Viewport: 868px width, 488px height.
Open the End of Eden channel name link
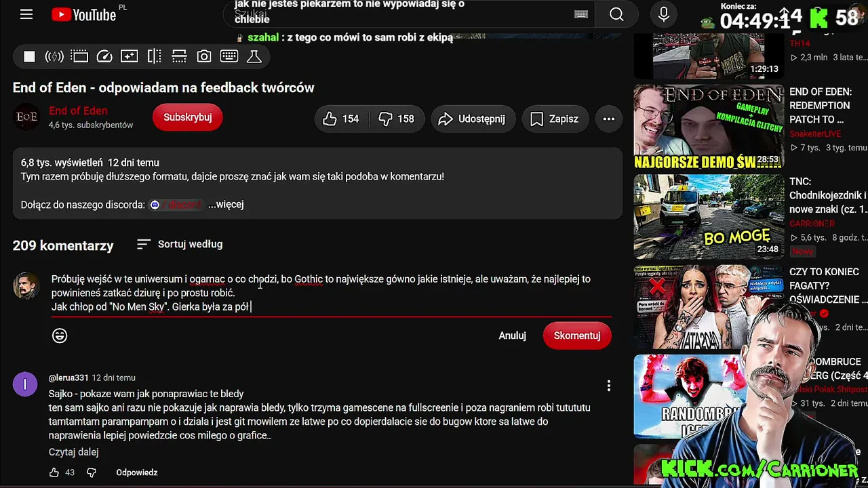(78, 111)
